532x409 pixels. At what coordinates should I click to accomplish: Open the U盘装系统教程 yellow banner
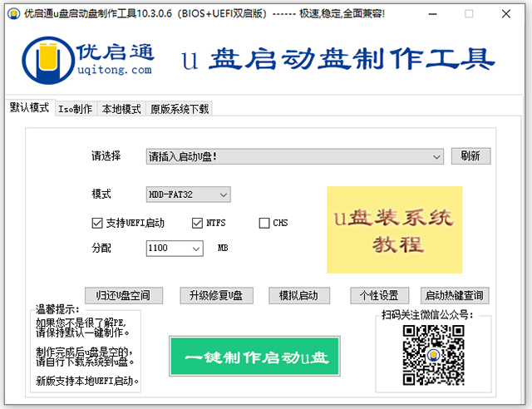pos(394,229)
